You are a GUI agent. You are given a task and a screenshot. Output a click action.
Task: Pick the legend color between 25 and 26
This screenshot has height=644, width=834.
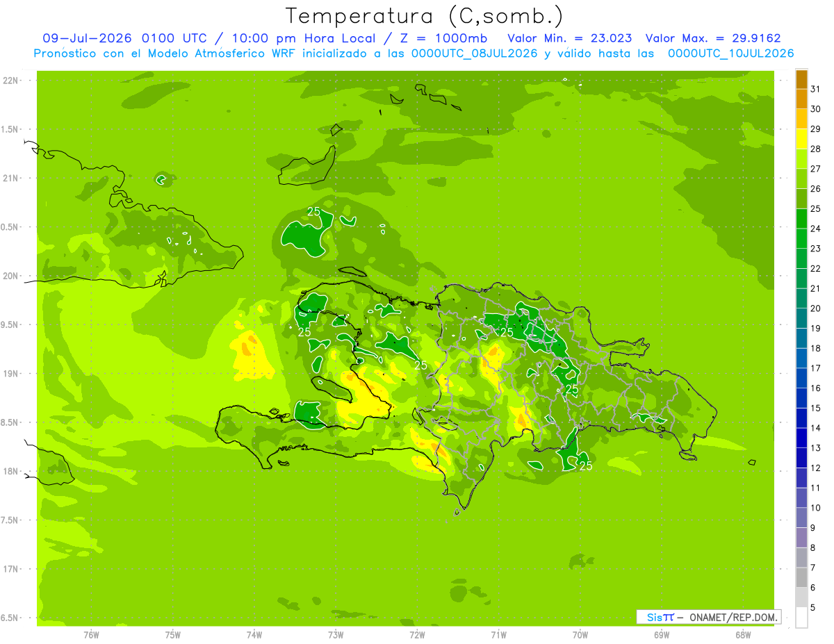point(801,199)
